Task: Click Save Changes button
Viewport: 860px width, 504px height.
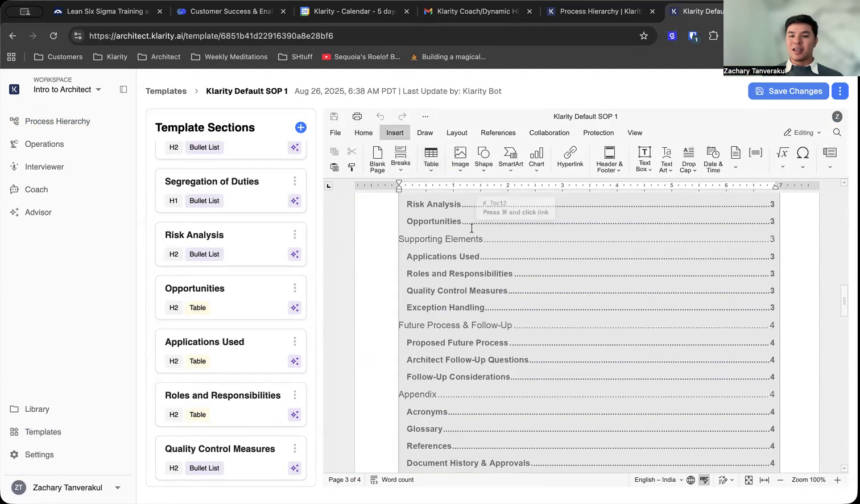Action: click(x=788, y=91)
